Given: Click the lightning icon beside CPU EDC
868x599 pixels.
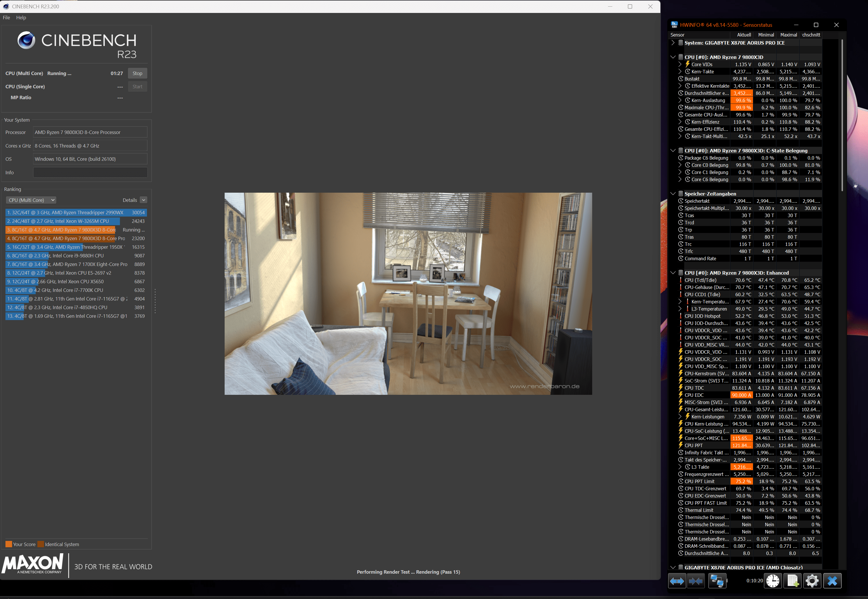Looking at the screenshot, I should click(x=681, y=395).
